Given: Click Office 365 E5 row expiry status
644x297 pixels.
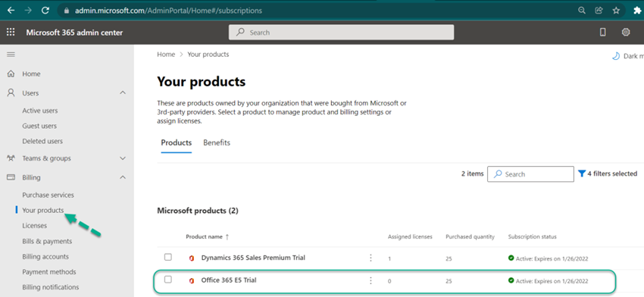Looking at the screenshot, I should [548, 281].
